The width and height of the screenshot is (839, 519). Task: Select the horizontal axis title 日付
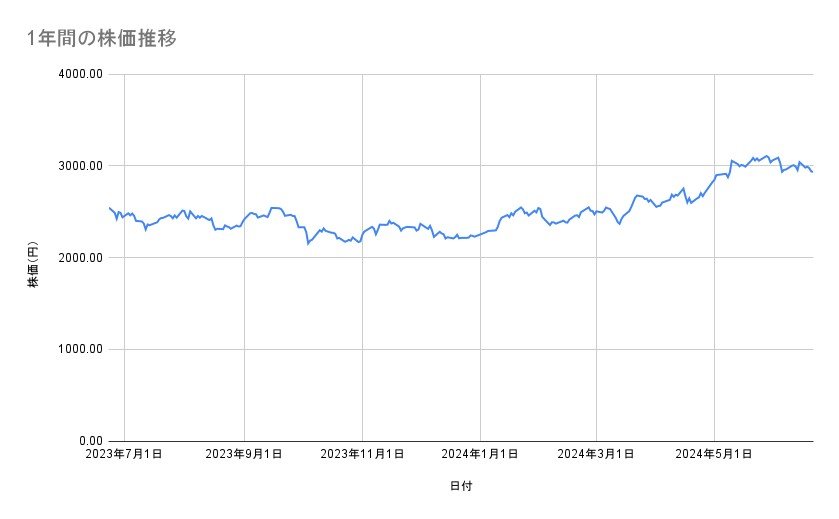tap(461, 486)
